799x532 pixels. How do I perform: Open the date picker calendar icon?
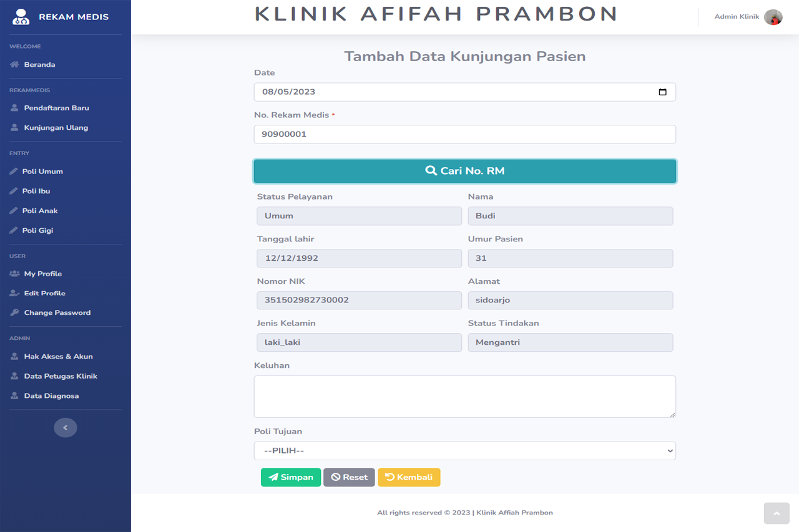662,92
